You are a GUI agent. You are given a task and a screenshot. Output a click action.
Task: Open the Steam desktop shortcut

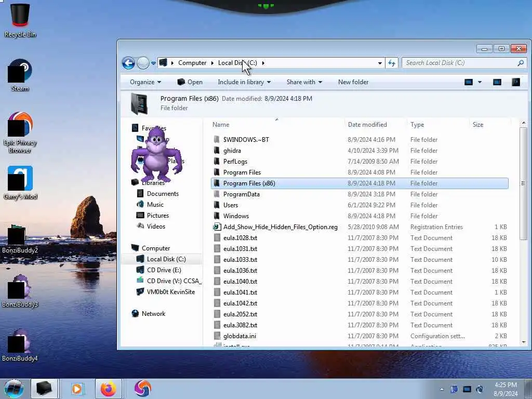coord(20,75)
